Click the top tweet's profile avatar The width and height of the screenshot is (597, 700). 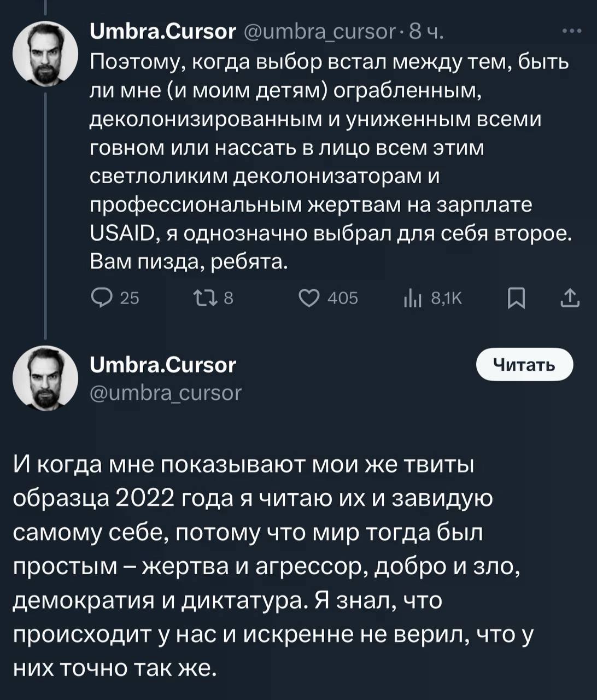pos(45,53)
